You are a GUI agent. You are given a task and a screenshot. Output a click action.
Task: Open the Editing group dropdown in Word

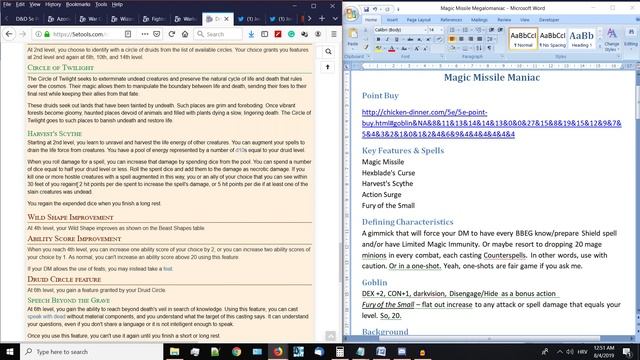[x=631, y=39]
